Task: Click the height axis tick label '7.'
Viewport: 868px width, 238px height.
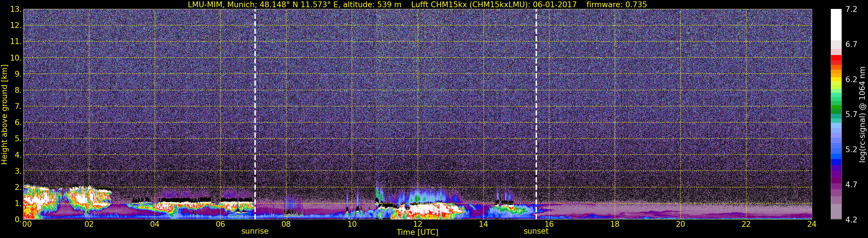Action: click(18, 106)
